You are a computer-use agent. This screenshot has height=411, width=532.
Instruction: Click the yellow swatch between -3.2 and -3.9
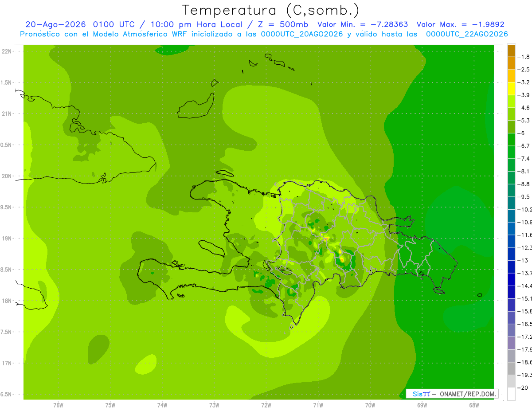[511, 89]
